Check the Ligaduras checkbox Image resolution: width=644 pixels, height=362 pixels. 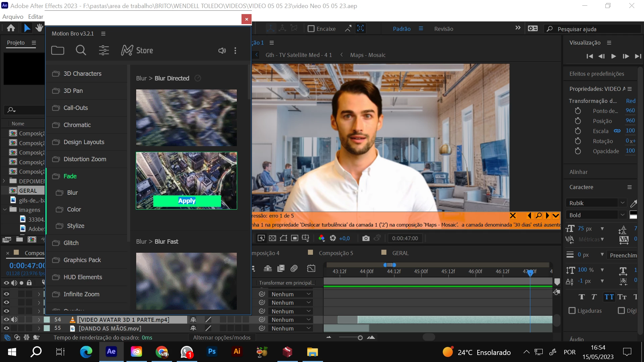pyautogui.click(x=572, y=311)
